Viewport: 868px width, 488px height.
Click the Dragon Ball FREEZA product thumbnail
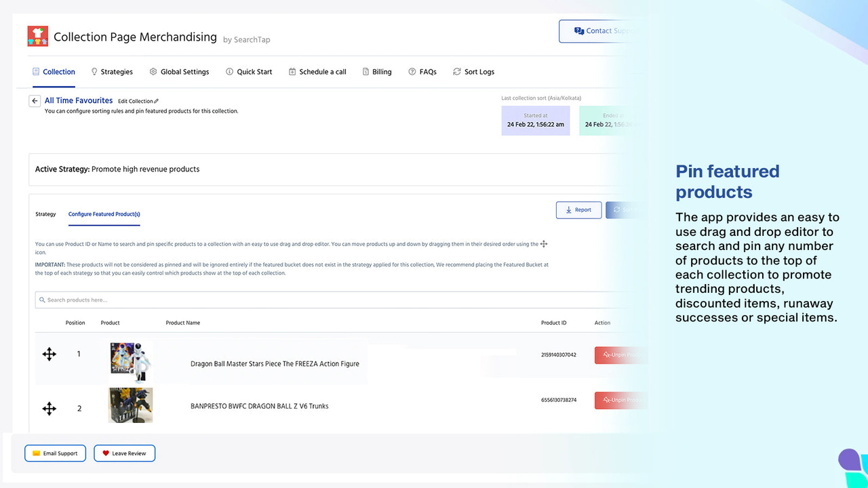[x=130, y=361]
